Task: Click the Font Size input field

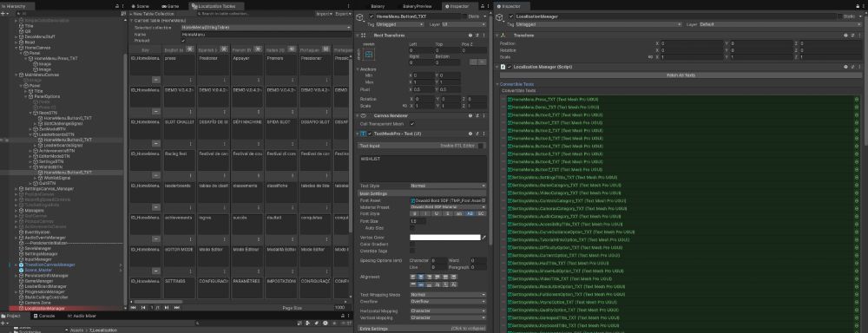Action: coord(418,221)
